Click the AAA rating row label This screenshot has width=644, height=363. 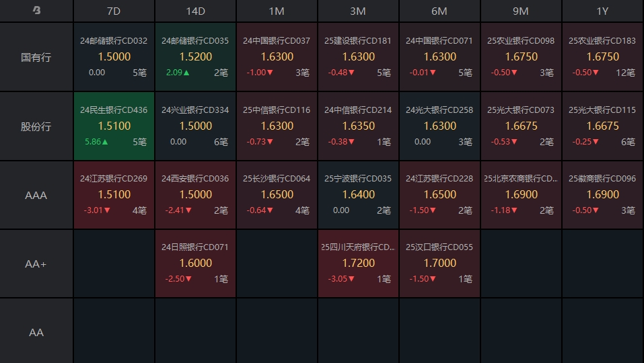coord(36,195)
